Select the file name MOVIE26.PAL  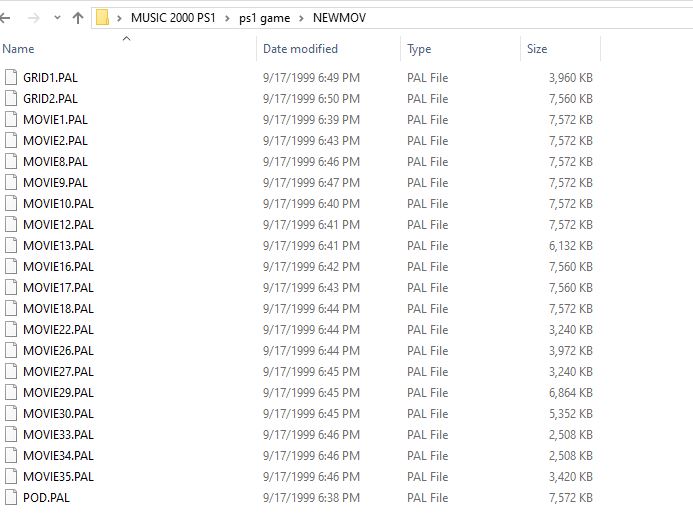pyautogui.click(x=58, y=351)
